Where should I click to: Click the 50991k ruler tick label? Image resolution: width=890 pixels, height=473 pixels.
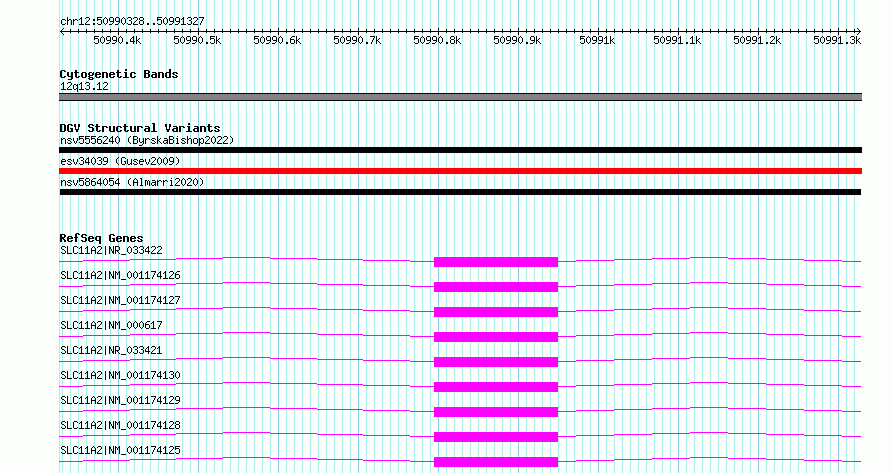coord(597,40)
